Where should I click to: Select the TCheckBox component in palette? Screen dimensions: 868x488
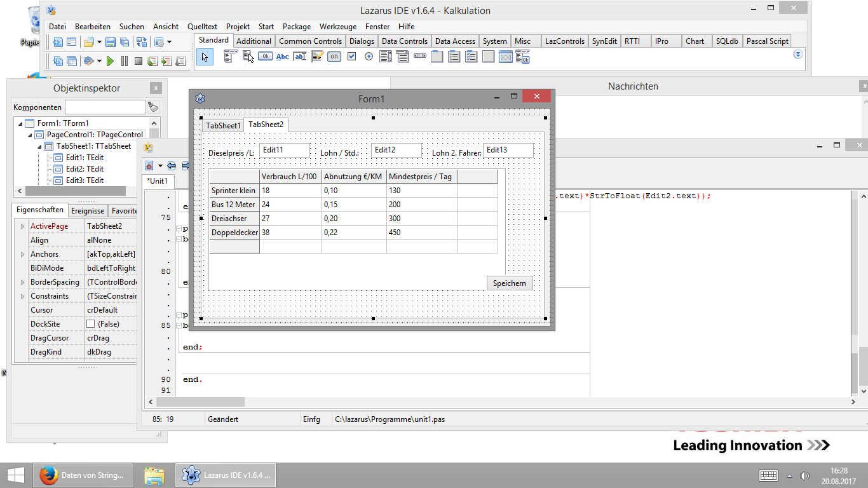pyautogui.click(x=351, y=57)
